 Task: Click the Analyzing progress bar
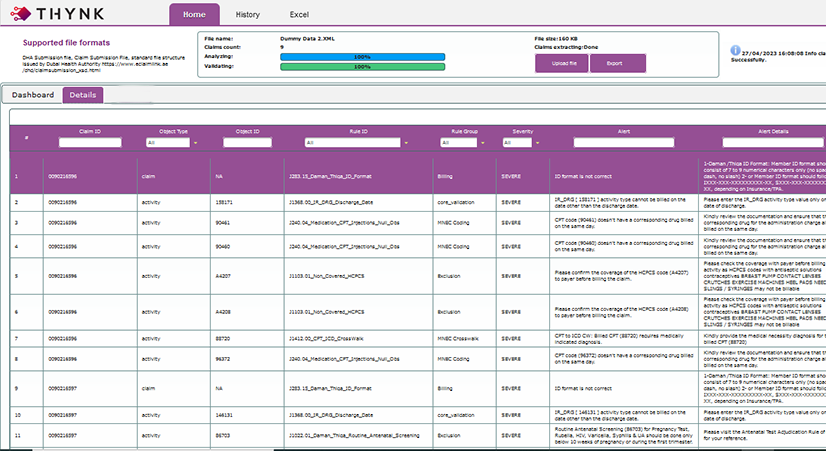point(361,56)
